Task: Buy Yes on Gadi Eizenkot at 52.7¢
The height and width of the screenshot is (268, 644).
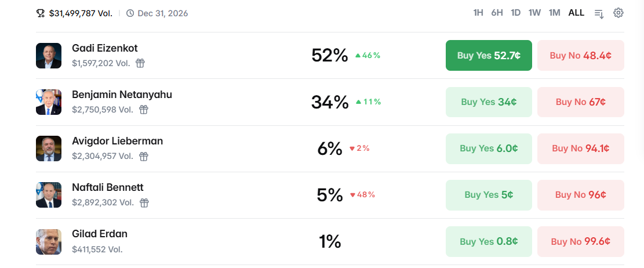Action: [489, 56]
